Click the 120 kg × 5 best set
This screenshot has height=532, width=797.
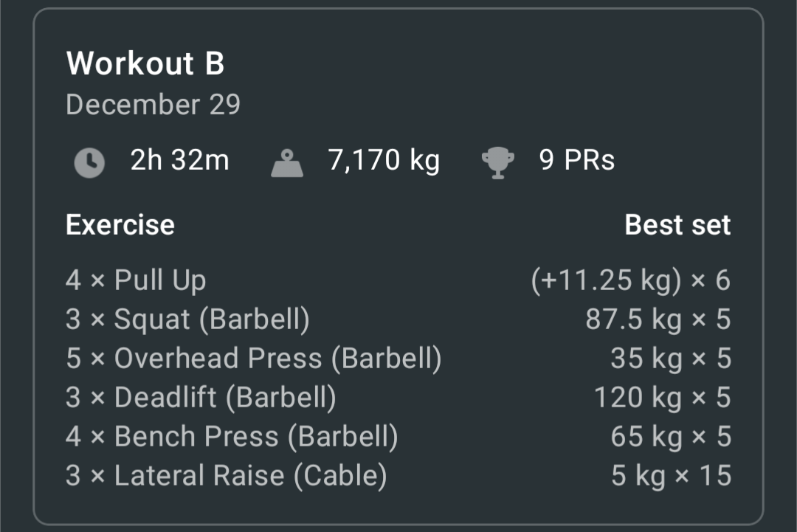662,398
